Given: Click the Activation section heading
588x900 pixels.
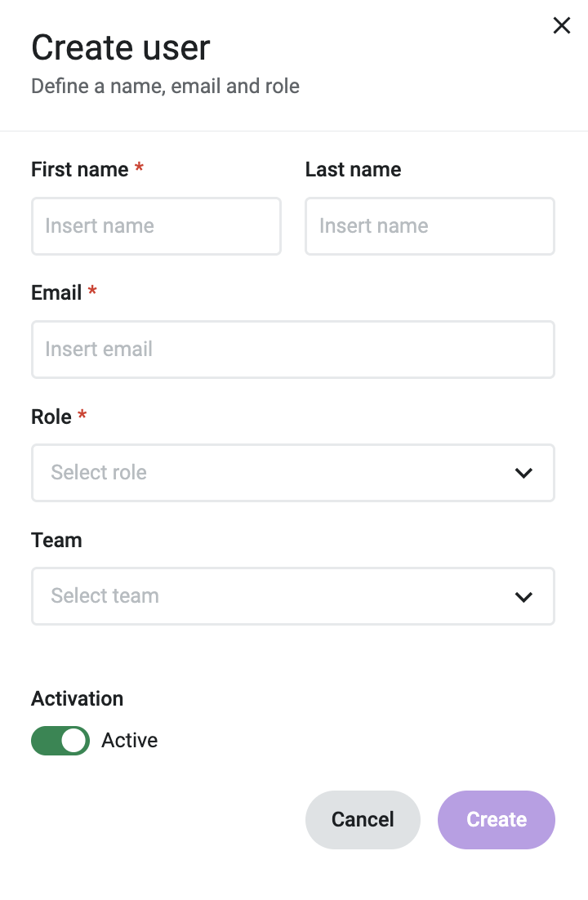Looking at the screenshot, I should (77, 698).
